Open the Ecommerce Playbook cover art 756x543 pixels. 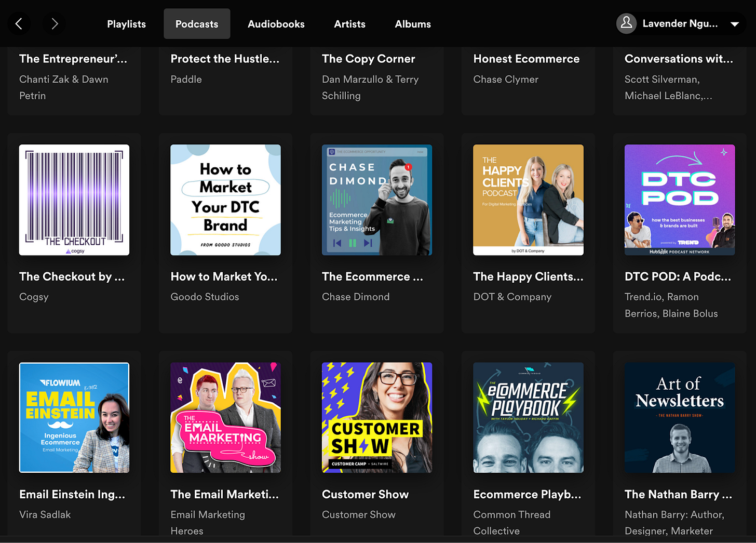click(528, 418)
